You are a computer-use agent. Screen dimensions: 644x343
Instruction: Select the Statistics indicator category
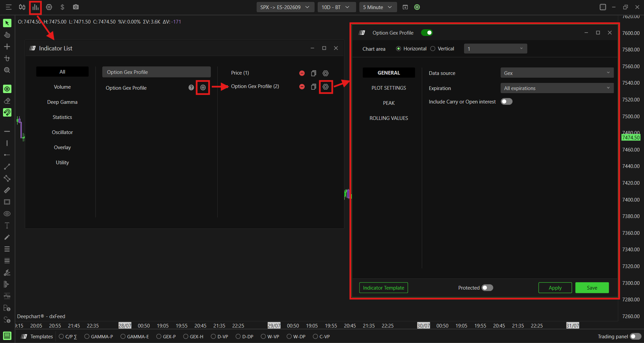(x=62, y=117)
